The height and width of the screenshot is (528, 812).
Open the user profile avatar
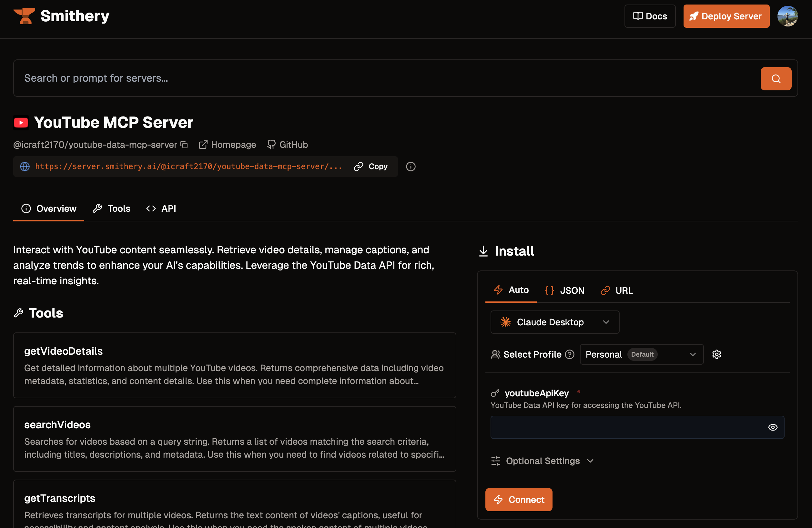coord(787,16)
